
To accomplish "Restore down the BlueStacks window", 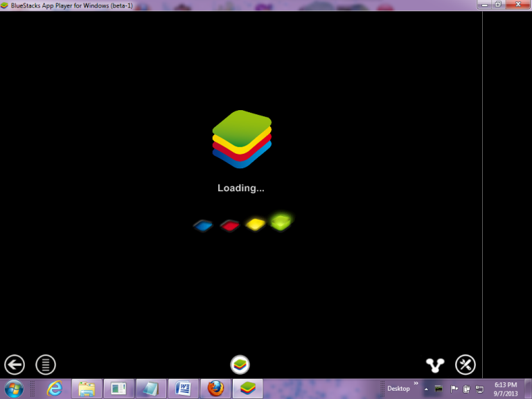I will (499, 5).
